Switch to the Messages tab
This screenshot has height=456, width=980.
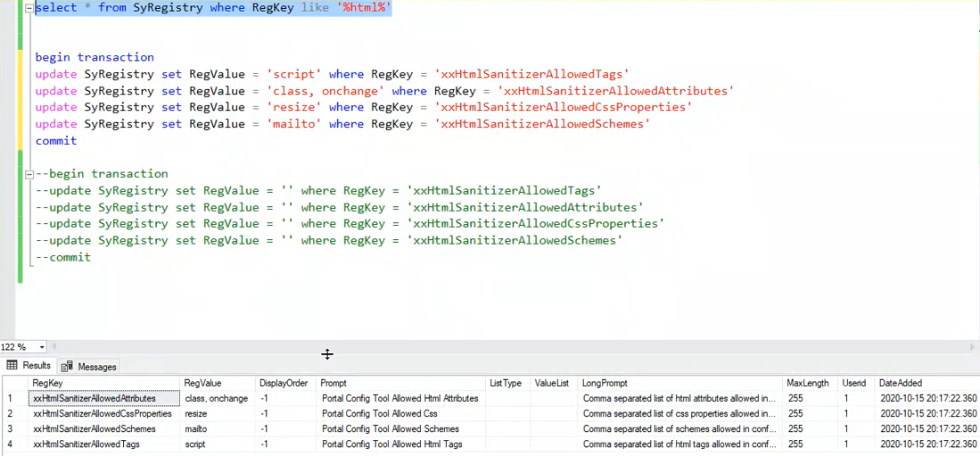point(89,367)
